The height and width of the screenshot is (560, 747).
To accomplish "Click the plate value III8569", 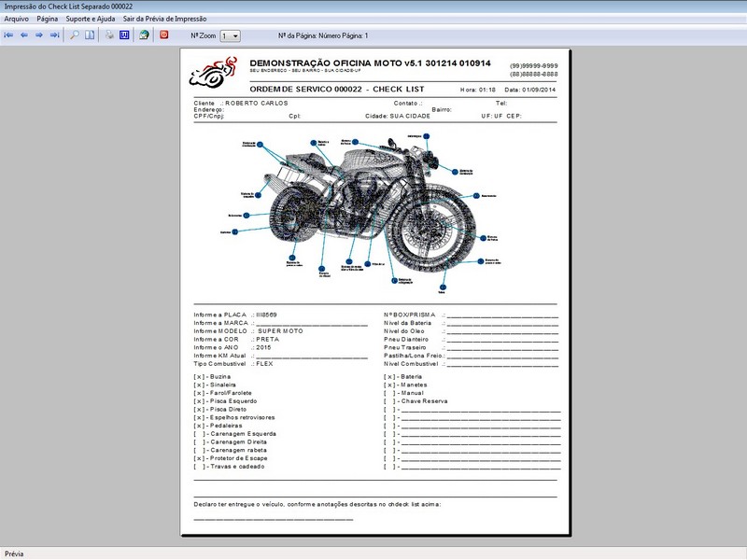I will [x=266, y=315].
